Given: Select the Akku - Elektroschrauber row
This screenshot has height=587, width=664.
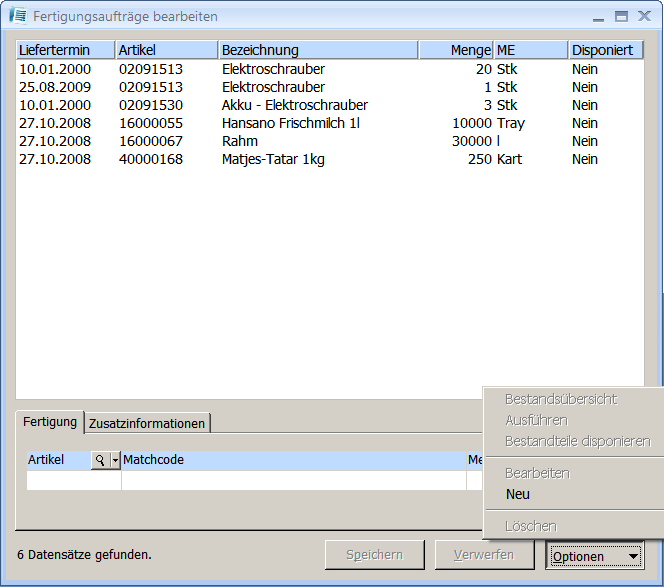Looking at the screenshot, I should pos(294,105).
